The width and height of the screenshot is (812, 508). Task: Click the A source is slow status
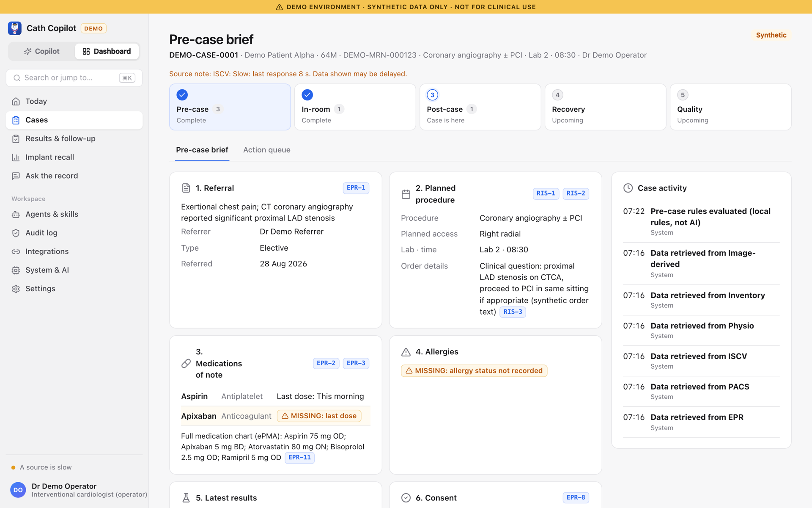[41, 467]
